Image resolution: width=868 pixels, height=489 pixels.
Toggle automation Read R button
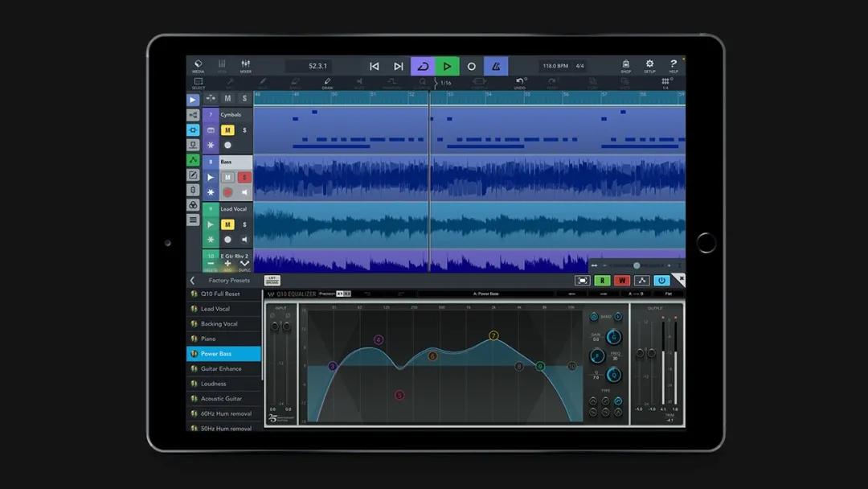(x=602, y=281)
